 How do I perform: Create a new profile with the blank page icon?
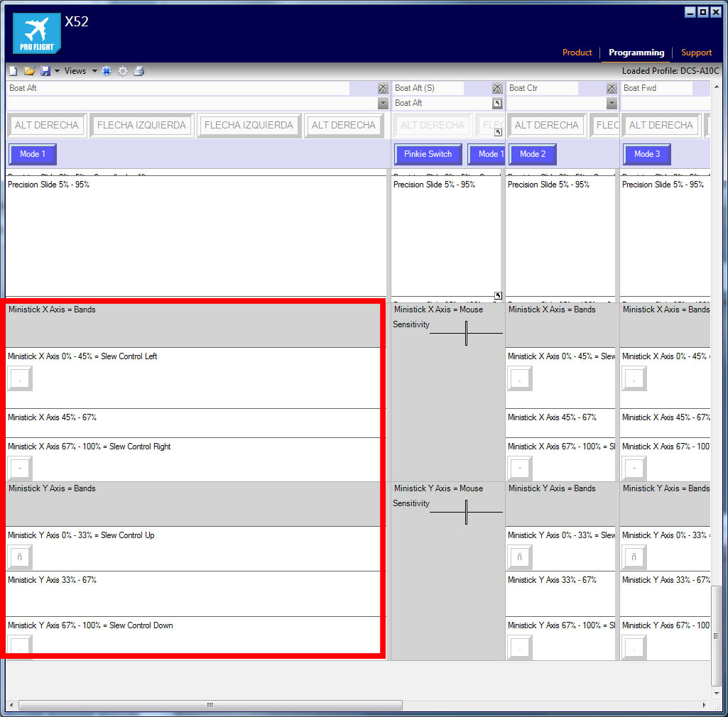pos(13,71)
